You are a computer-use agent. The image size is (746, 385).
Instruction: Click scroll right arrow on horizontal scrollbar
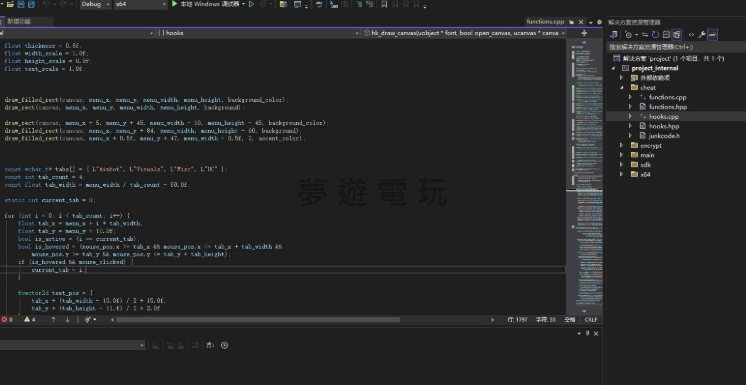coord(492,320)
